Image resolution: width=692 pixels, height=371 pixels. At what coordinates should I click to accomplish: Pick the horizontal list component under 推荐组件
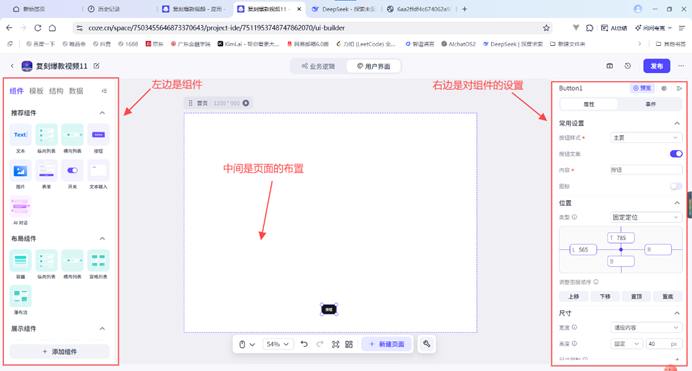tap(72, 135)
